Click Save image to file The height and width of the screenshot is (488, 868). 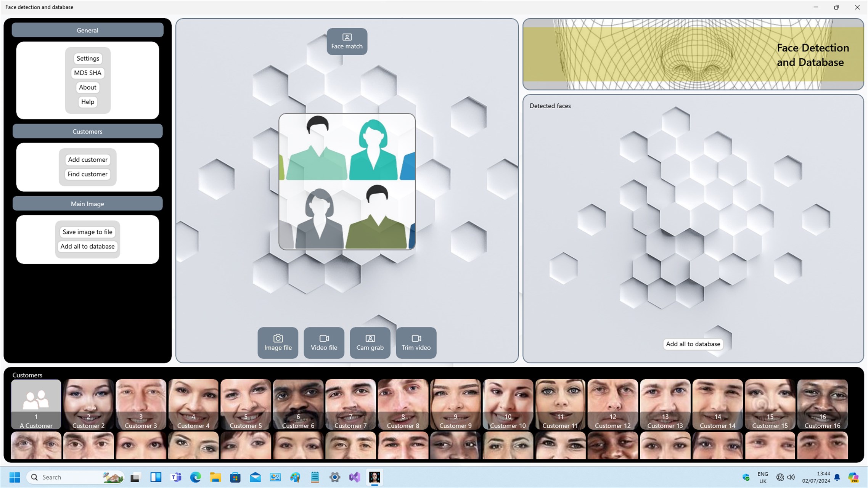point(88,232)
